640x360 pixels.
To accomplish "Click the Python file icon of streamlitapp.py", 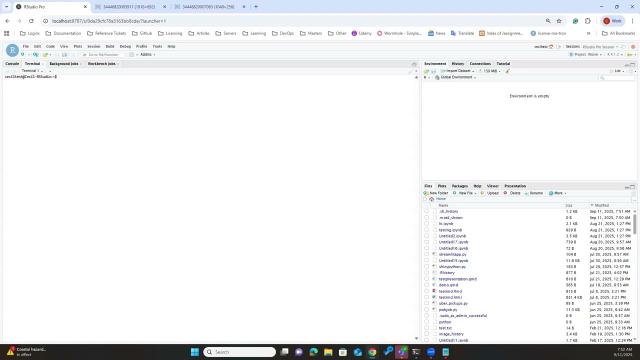I will (x=434, y=254).
